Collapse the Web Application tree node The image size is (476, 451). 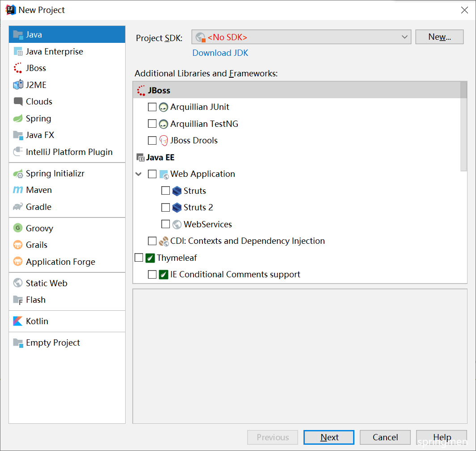click(139, 174)
